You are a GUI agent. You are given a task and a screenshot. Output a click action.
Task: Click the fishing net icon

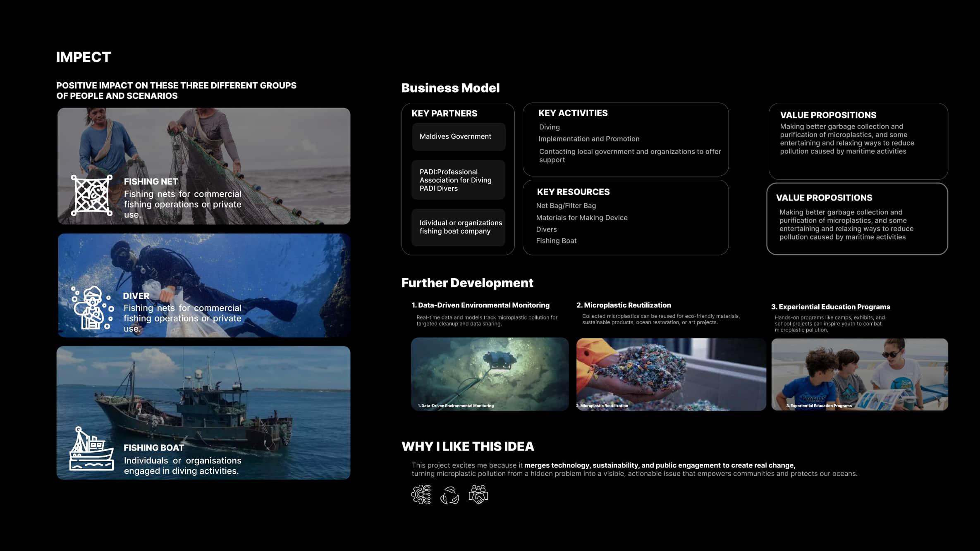91,195
